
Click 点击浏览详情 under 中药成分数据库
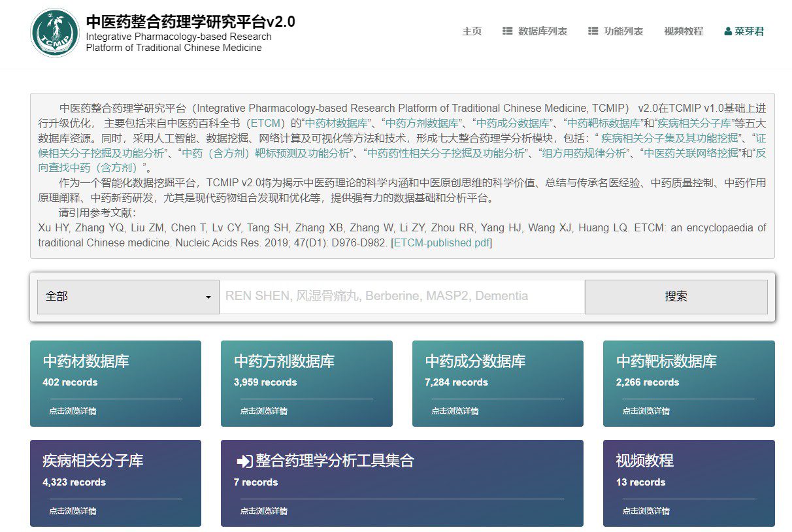[455, 411]
